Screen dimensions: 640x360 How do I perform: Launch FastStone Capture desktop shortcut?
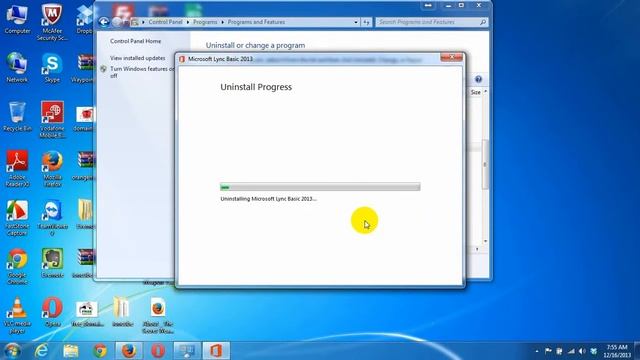click(x=17, y=217)
